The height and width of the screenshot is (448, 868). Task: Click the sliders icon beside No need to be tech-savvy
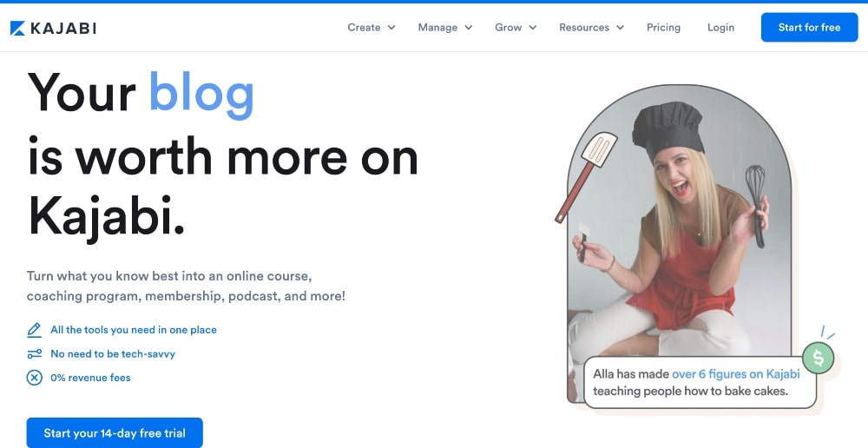tap(35, 354)
